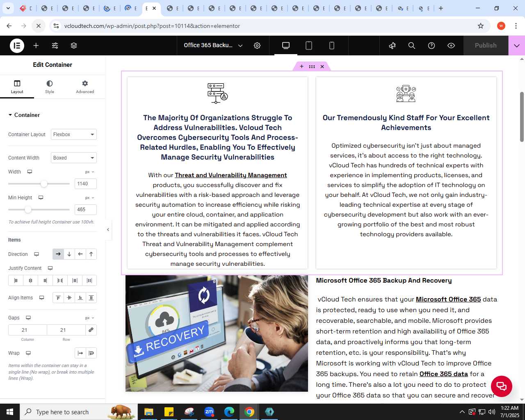Collapse the editor panel with the arrow handle
The image size is (525, 420).
[108, 230]
